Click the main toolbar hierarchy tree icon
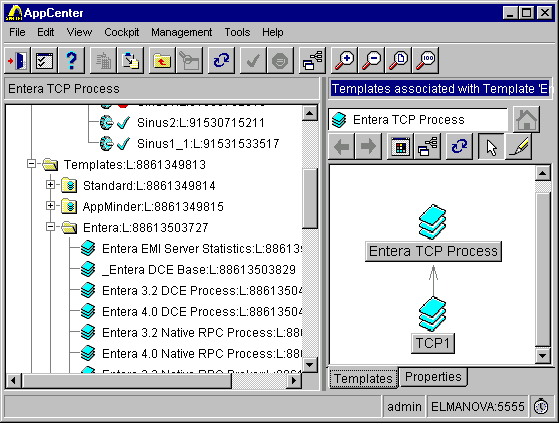The height and width of the screenshot is (423, 559). click(x=312, y=60)
